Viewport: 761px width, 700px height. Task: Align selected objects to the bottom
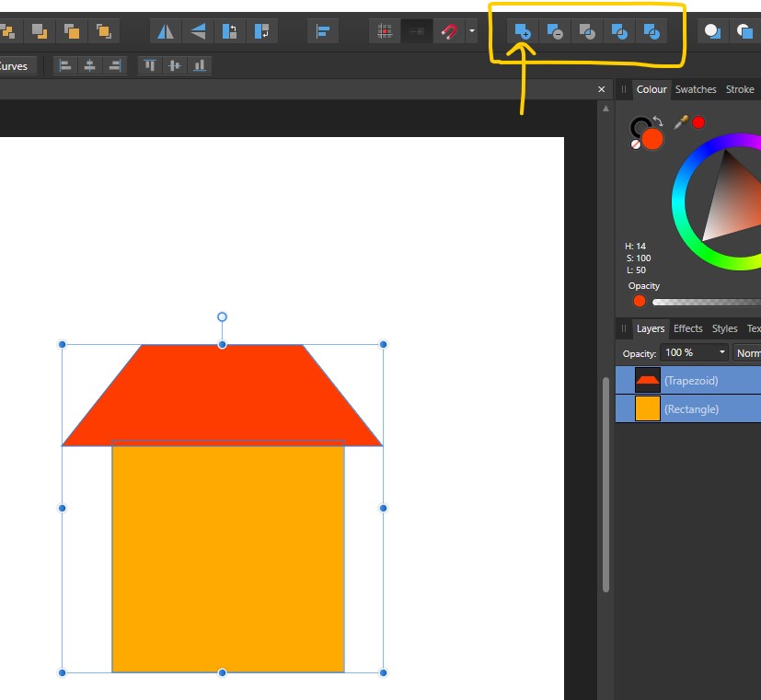[200, 65]
